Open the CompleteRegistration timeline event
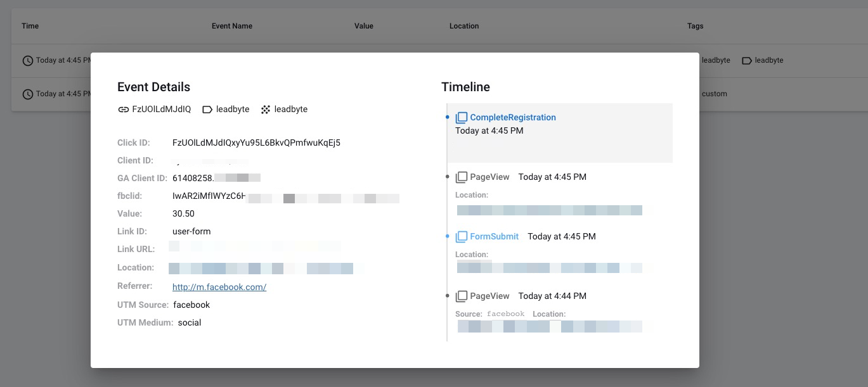 (x=513, y=118)
